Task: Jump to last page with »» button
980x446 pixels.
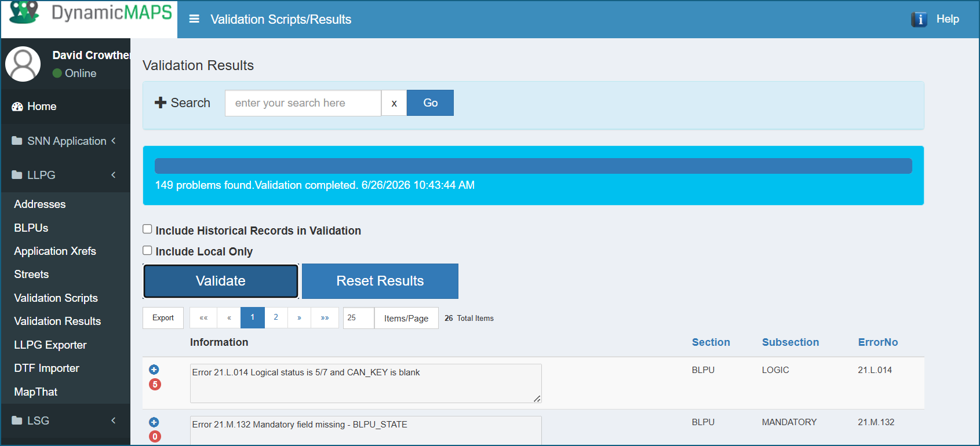Action: pos(325,317)
